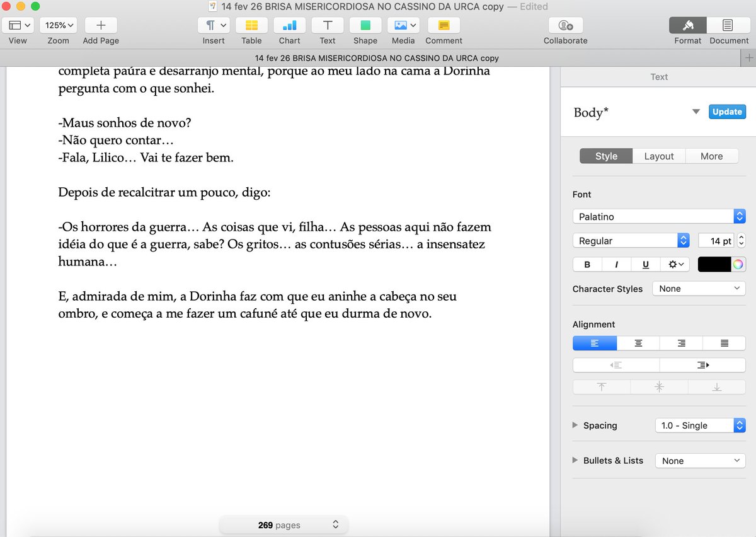The height and width of the screenshot is (537, 756).
Task: Click the Edited label in title bar
Action: pos(534,6)
